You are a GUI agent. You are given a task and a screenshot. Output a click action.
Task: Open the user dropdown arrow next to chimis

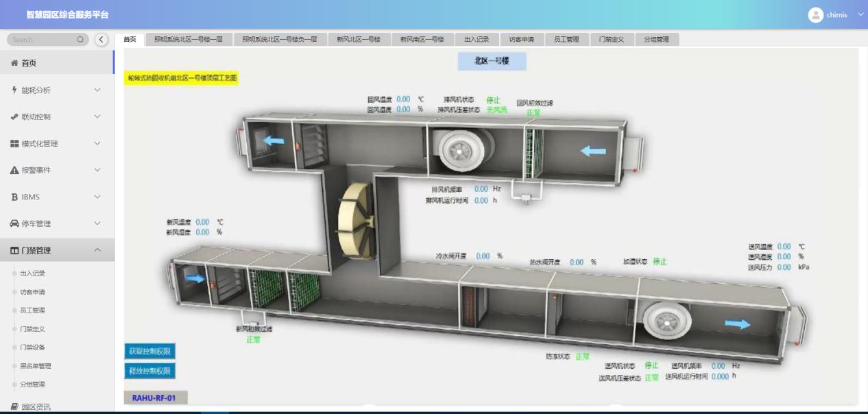[860, 15]
